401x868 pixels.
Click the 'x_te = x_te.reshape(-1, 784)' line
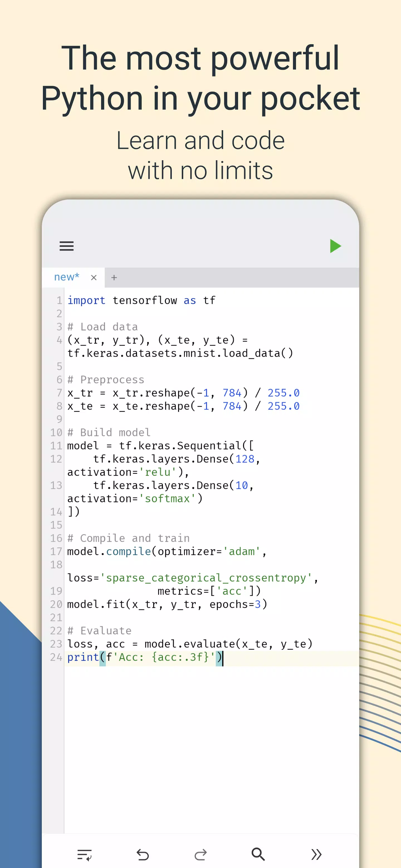click(x=184, y=406)
